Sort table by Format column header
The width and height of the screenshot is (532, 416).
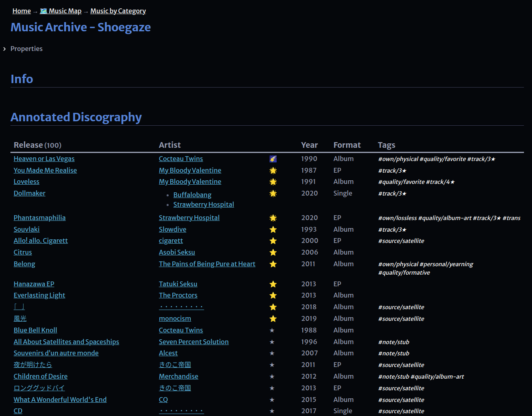tap(347, 145)
